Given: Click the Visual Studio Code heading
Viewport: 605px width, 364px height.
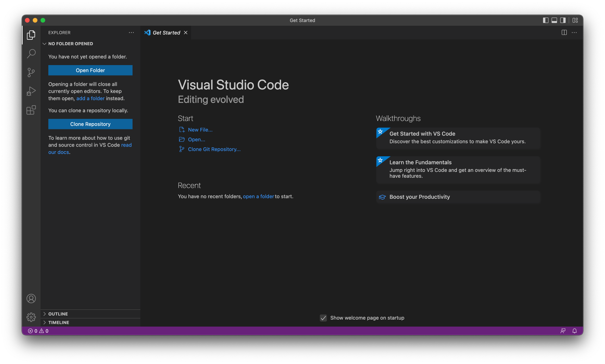Looking at the screenshot, I should point(234,85).
